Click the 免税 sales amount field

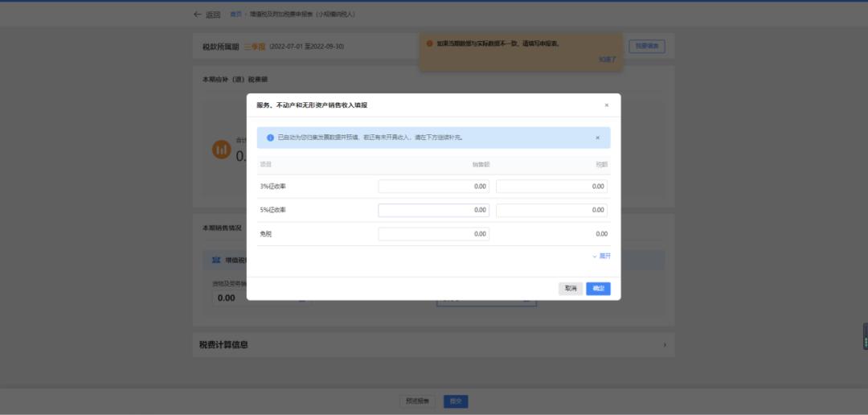(x=433, y=234)
